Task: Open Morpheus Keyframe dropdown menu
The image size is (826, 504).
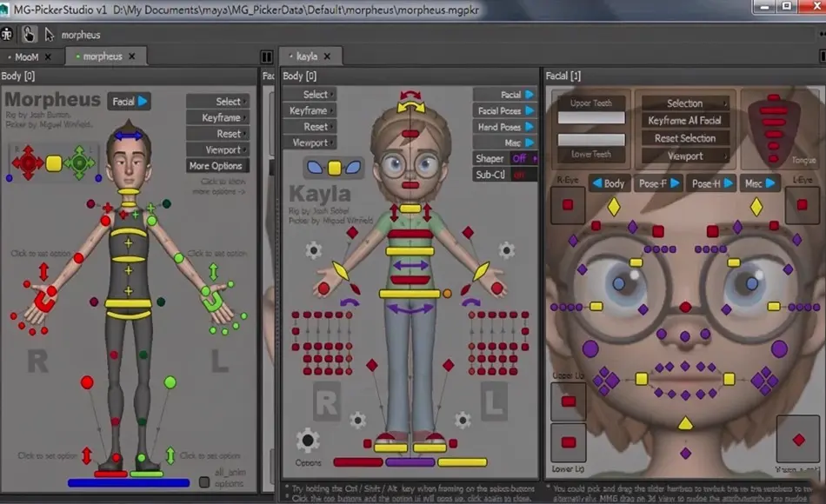Action: point(217,117)
